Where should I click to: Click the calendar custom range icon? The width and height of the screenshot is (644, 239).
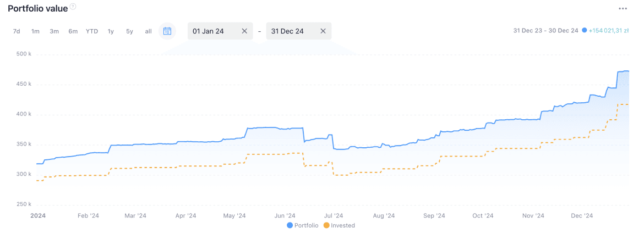click(x=167, y=31)
